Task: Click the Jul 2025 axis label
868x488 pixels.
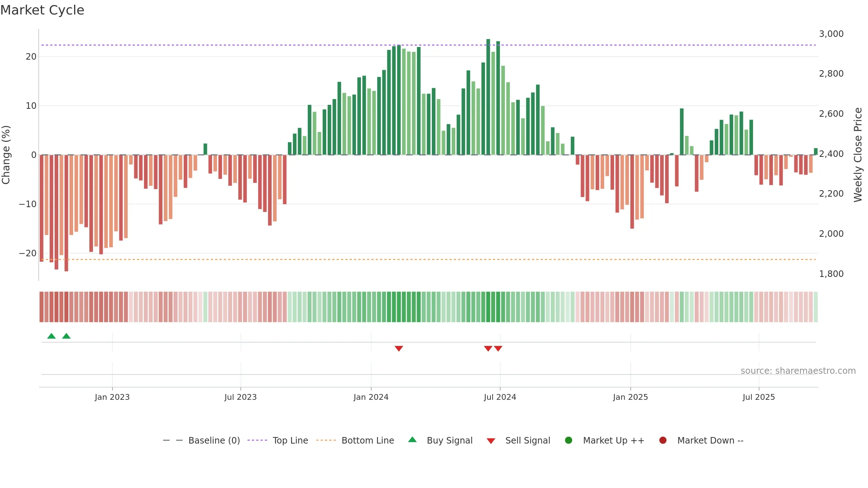Action: tap(759, 397)
